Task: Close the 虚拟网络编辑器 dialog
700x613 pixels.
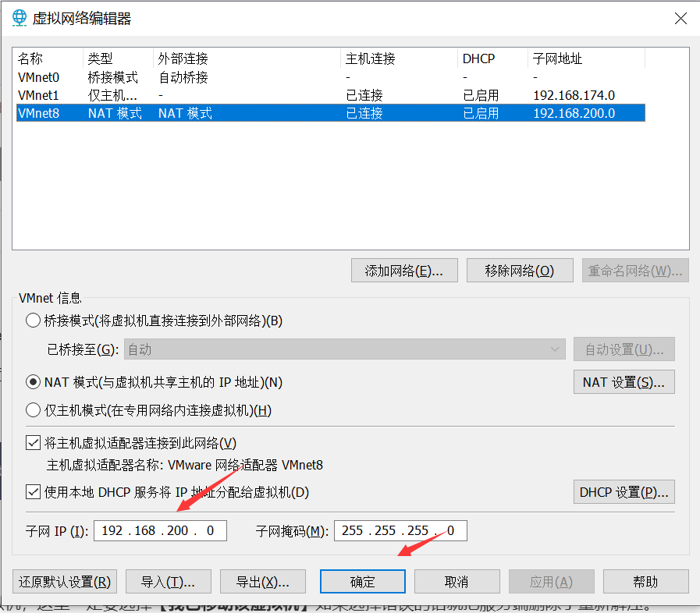Action: click(x=680, y=18)
